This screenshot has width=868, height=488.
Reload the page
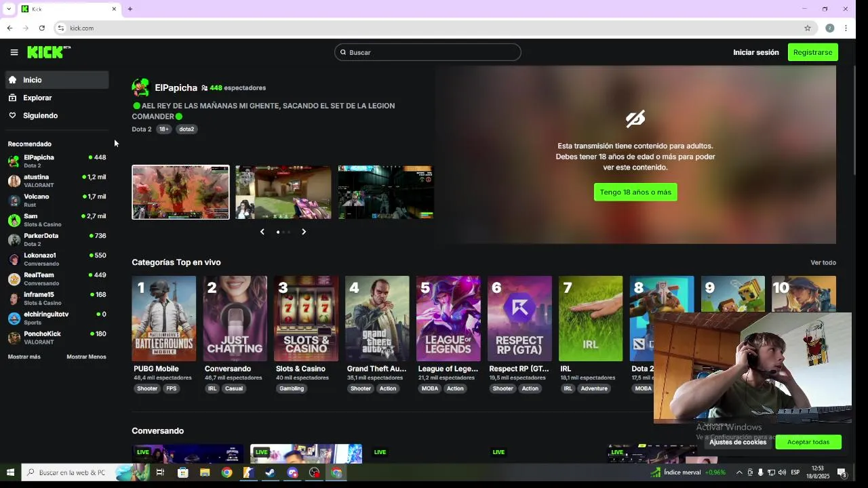[41, 28]
